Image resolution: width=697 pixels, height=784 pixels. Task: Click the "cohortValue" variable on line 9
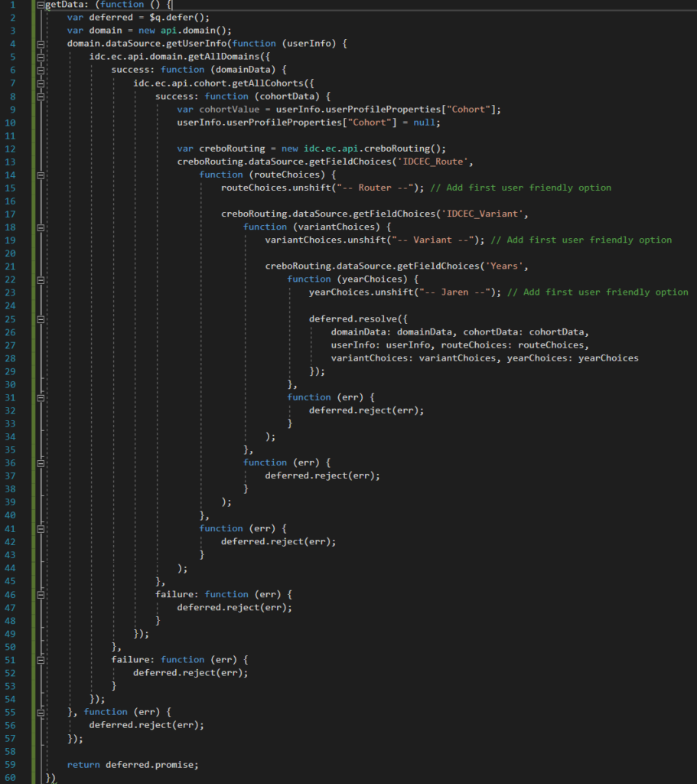pyautogui.click(x=230, y=109)
